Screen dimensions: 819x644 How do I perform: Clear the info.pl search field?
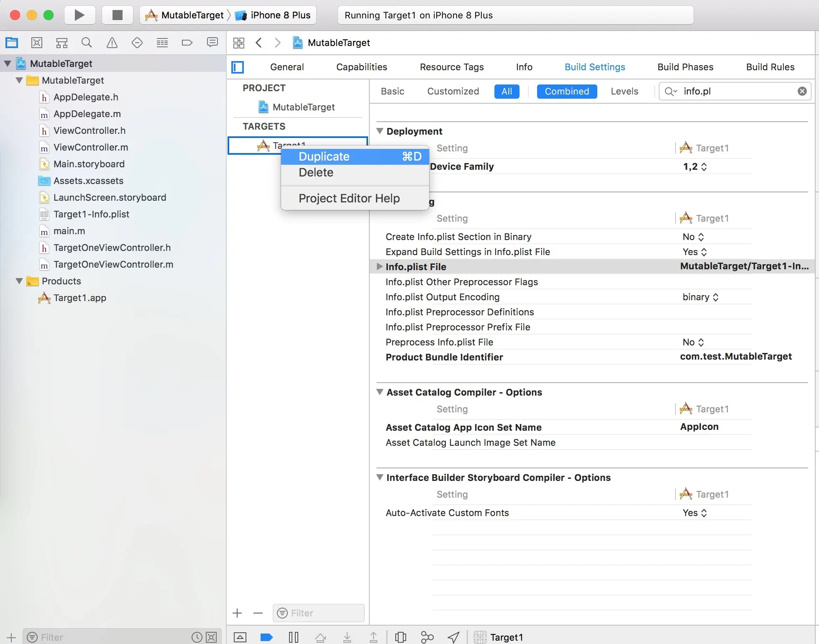tap(802, 91)
